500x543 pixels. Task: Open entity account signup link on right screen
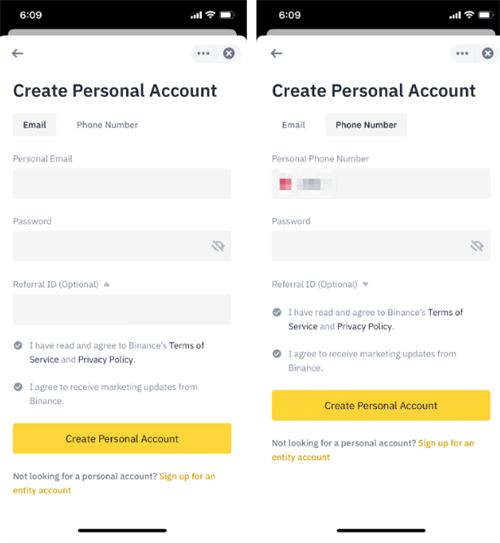(373, 450)
